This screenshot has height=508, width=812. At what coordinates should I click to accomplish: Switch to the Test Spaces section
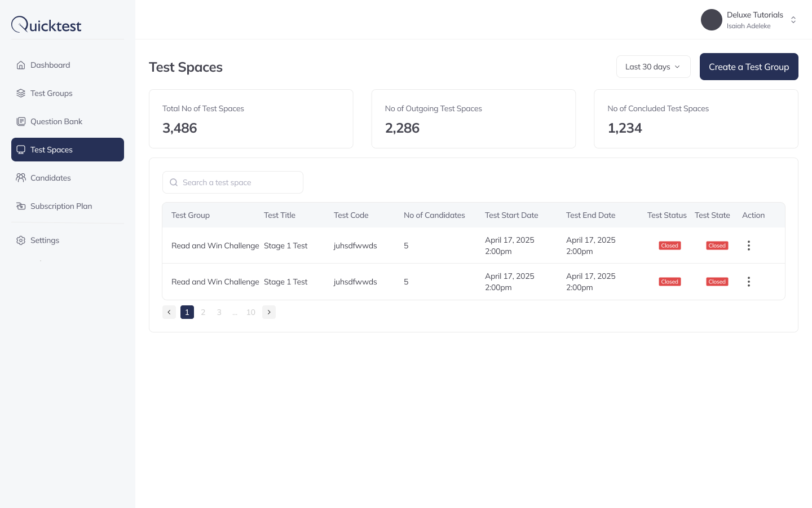[51, 150]
